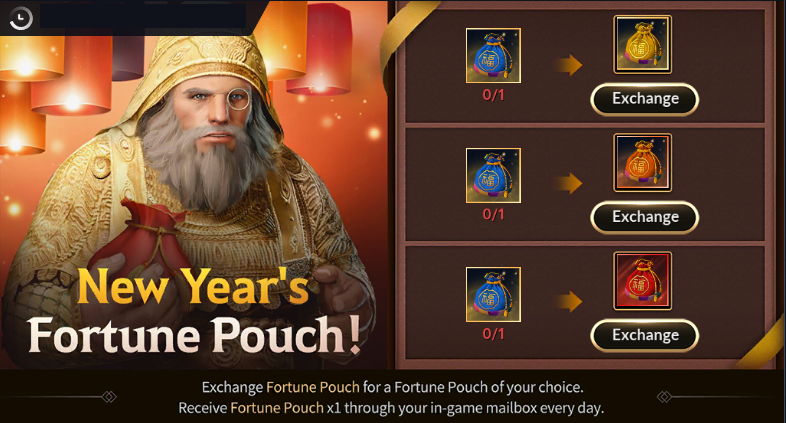Click the left diamond ornament in footer

click(x=109, y=397)
